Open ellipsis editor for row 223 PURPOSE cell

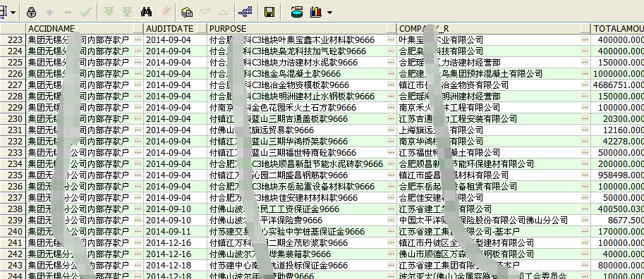pyautogui.click(x=391, y=39)
